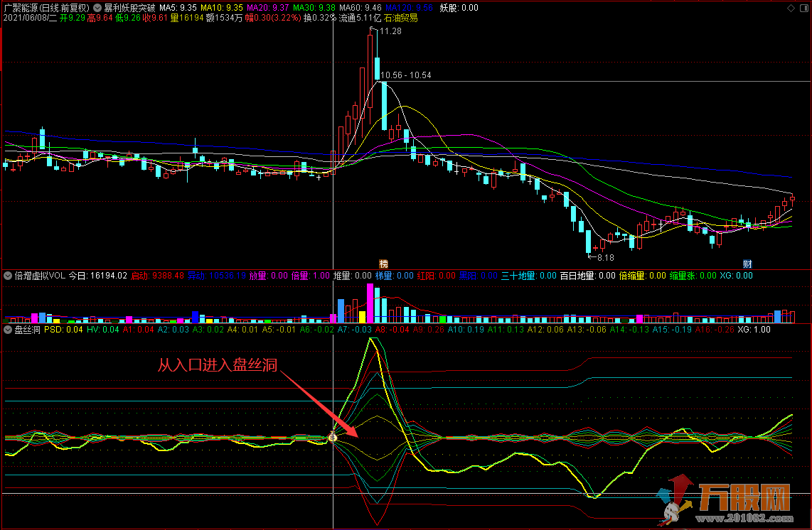
Task: Click the HV: 0.04 value
Action: [x=103, y=330]
